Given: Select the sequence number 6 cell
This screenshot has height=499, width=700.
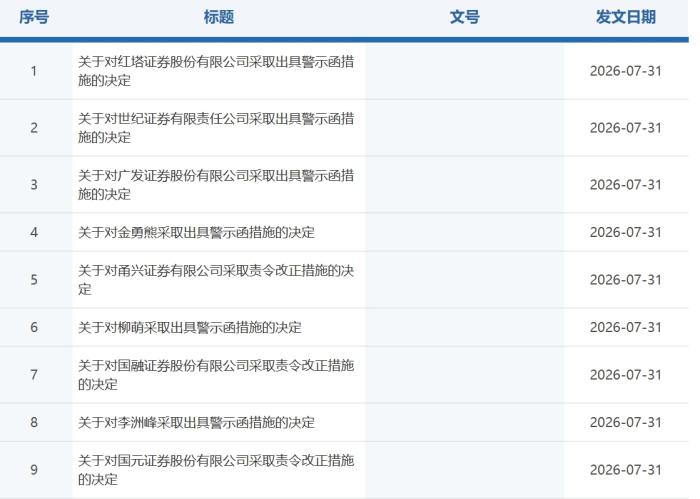Looking at the screenshot, I should click(x=34, y=328).
